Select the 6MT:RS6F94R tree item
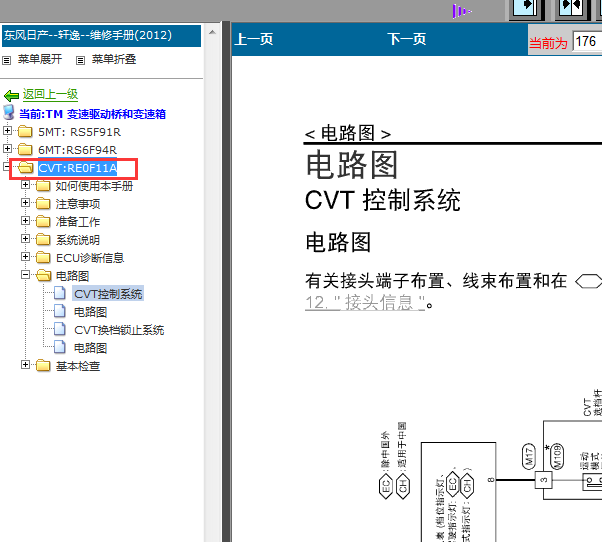The width and height of the screenshot is (602, 542). [x=77, y=150]
